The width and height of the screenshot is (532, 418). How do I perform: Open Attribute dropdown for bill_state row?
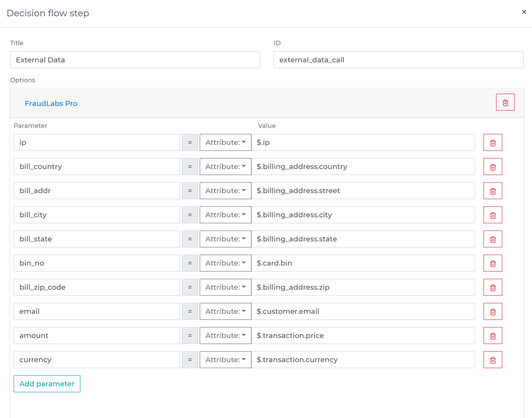pos(225,239)
